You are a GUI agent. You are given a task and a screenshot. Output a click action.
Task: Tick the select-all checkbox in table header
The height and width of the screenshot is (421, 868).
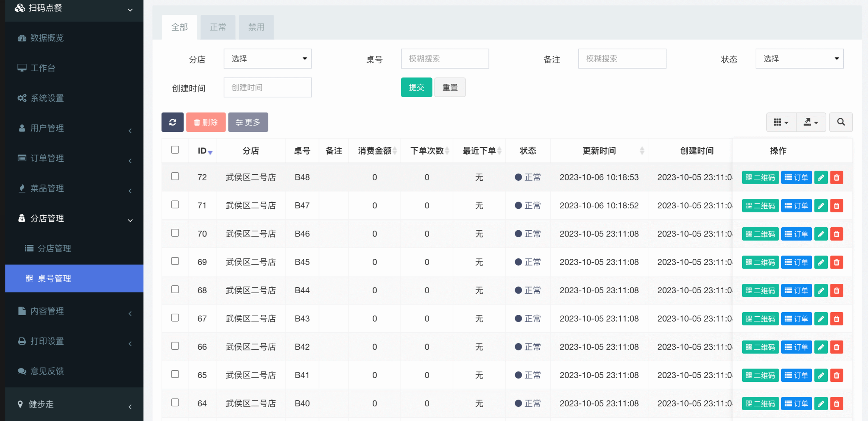point(175,150)
